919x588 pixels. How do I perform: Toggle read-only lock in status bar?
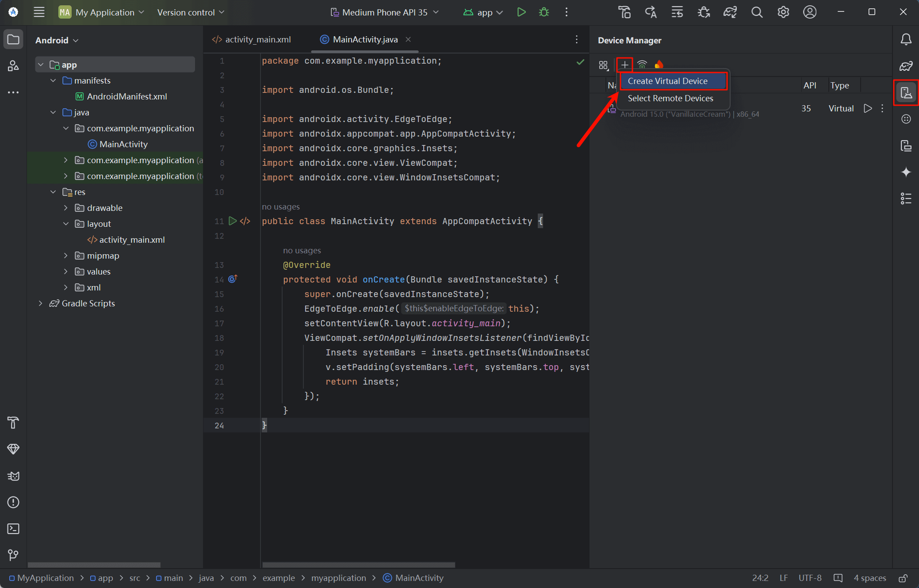click(x=903, y=578)
